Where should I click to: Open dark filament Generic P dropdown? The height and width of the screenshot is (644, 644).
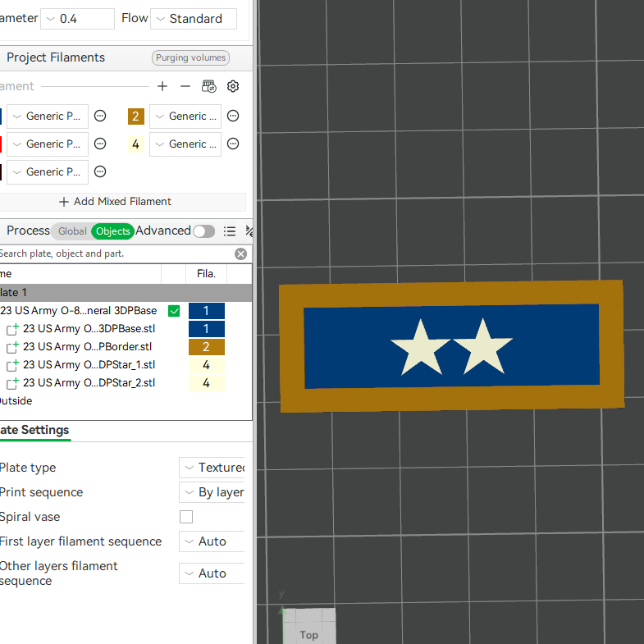pos(48,172)
